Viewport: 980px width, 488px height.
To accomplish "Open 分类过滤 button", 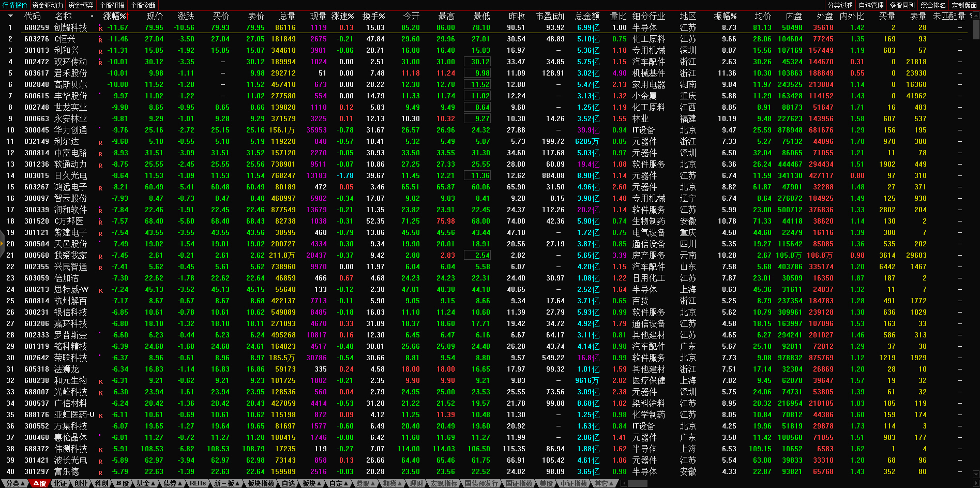I will click(x=840, y=5).
